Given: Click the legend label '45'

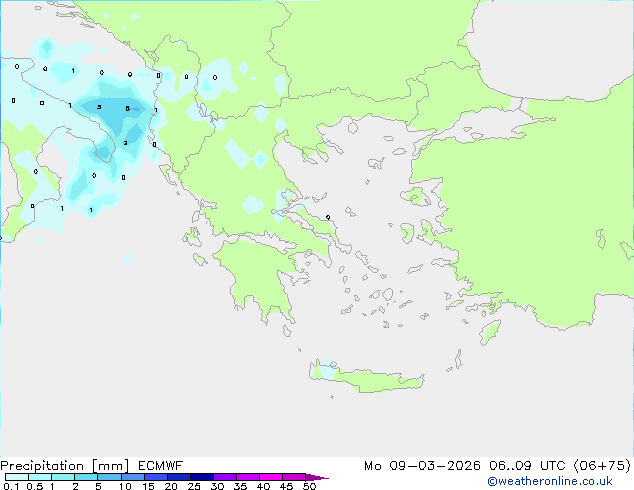Looking at the screenshot, I should [x=286, y=486].
